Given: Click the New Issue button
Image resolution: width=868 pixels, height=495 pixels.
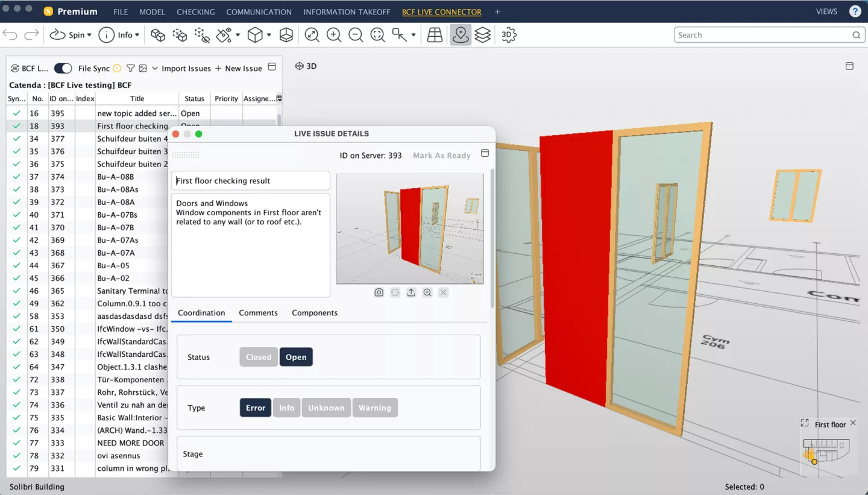Looking at the screenshot, I should [x=238, y=68].
